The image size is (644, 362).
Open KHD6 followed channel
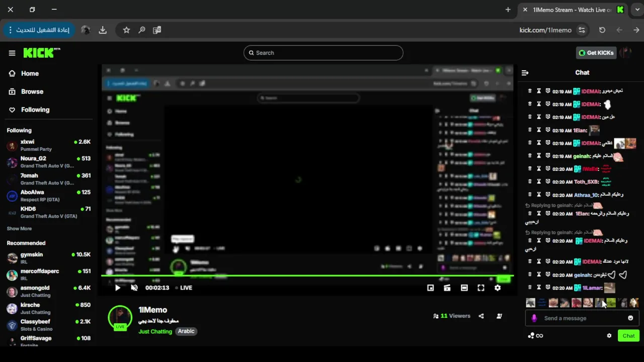(48, 212)
